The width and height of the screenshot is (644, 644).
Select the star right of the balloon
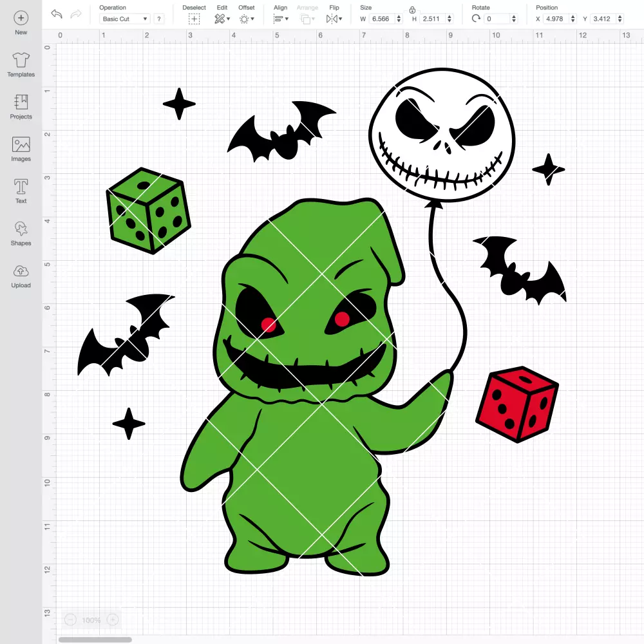coord(548,169)
